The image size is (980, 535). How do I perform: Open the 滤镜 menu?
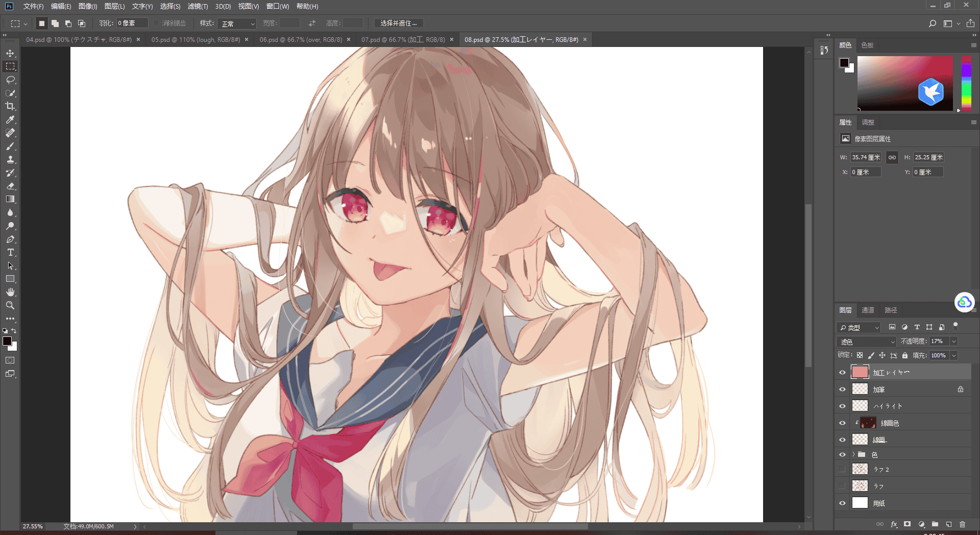coord(198,6)
